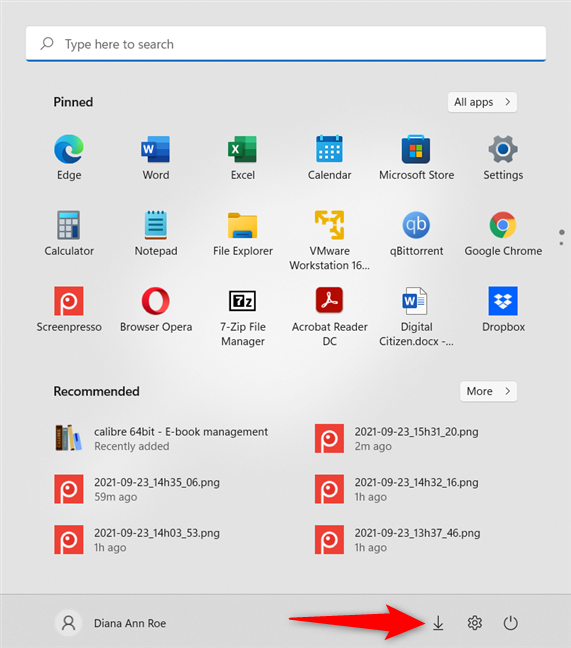Viewport: 571px width, 648px height.
Task: Open qBittorrent
Action: tap(416, 233)
